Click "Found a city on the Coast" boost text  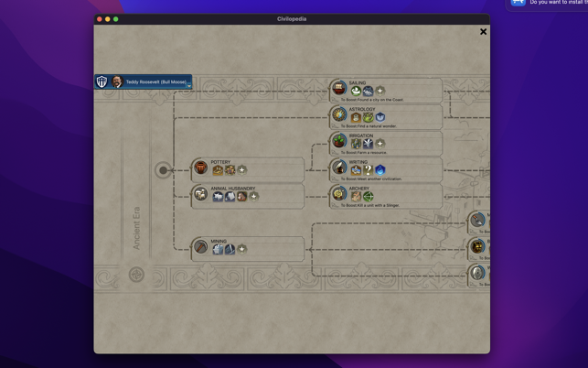click(x=380, y=100)
